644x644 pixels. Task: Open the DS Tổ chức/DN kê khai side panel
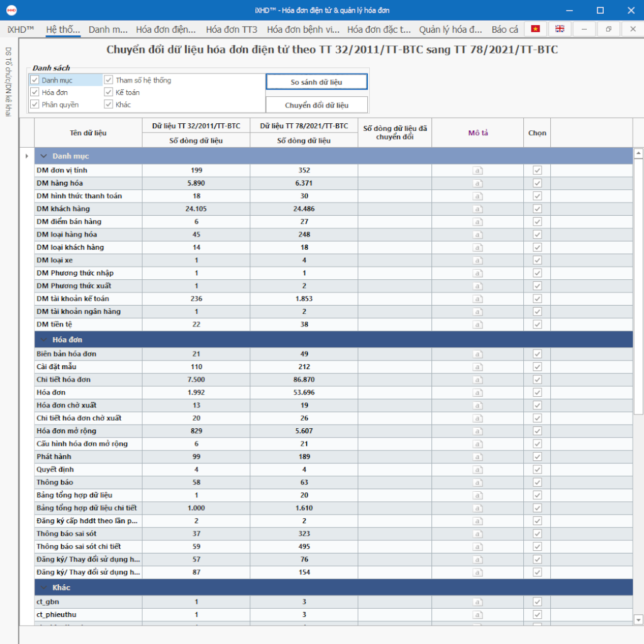(x=8, y=82)
